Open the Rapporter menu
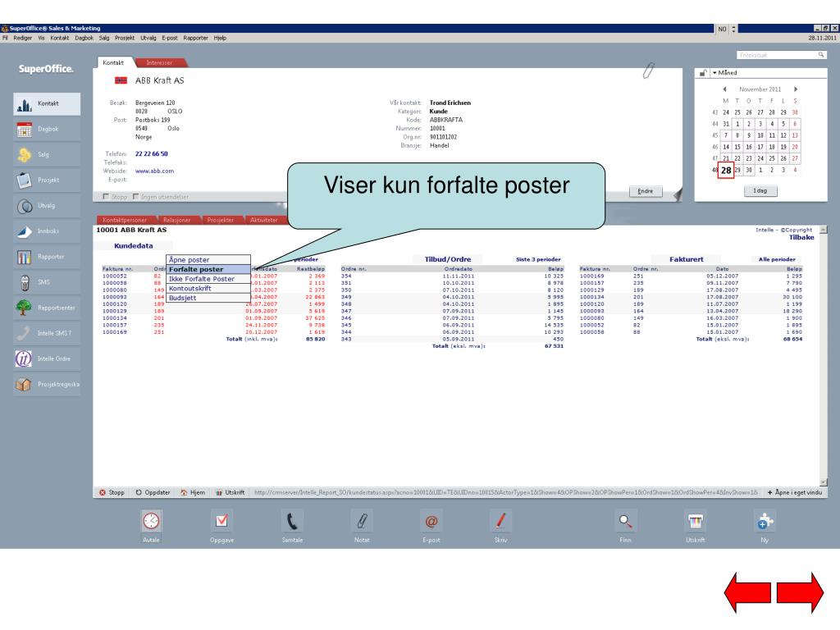The width and height of the screenshot is (840, 630). 195,38
